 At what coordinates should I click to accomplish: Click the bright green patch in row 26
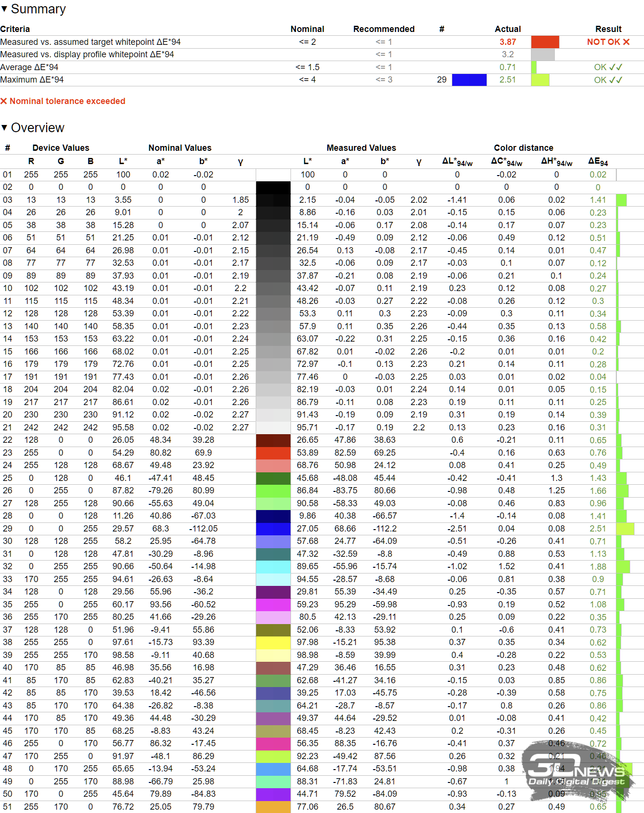[x=273, y=490]
